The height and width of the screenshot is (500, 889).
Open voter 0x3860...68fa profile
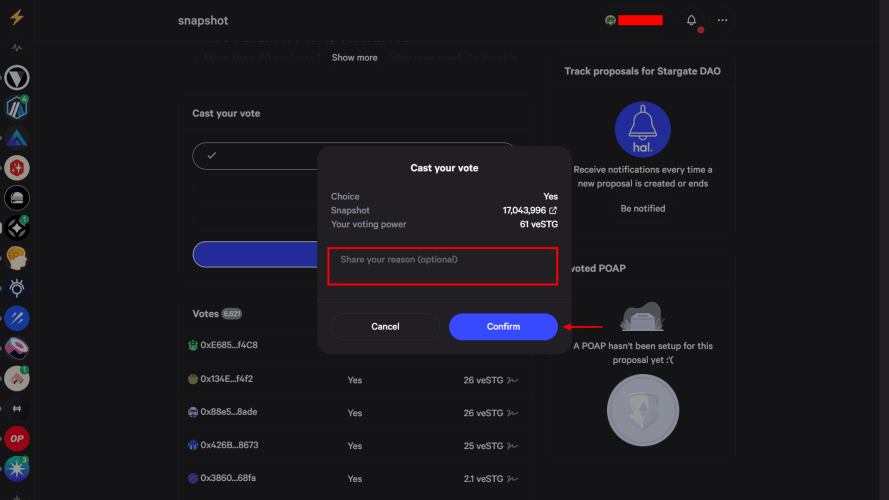point(222,478)
